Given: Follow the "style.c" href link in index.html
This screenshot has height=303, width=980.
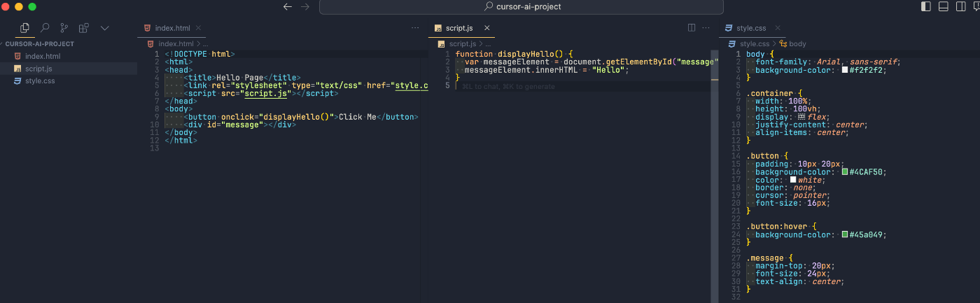Looking at the screenshot, I should click(411, 85).
